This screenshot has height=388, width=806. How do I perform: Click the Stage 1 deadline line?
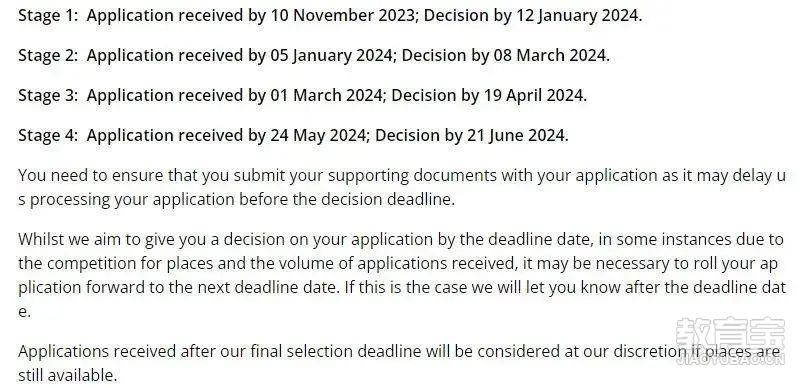coord(330,15)
